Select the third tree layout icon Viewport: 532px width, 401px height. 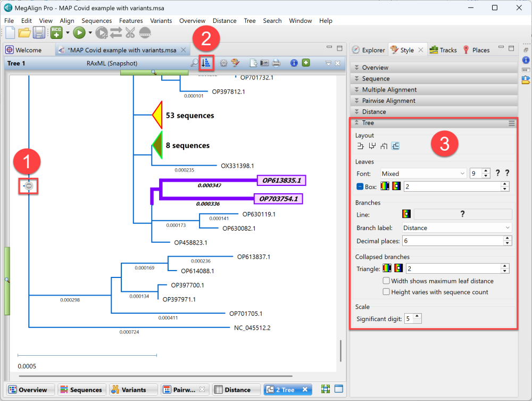[384, 146]
